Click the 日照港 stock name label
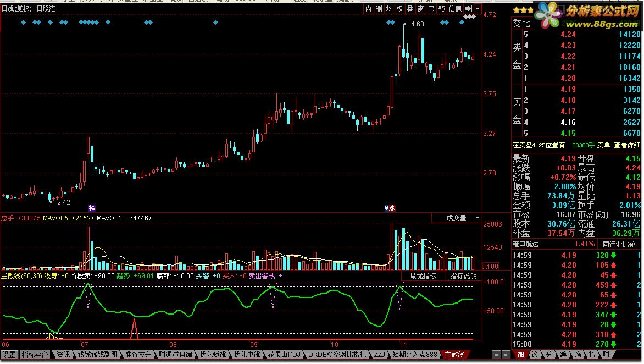Image resolution: width=644 pixels, height=364 pixels. point(46,9)
